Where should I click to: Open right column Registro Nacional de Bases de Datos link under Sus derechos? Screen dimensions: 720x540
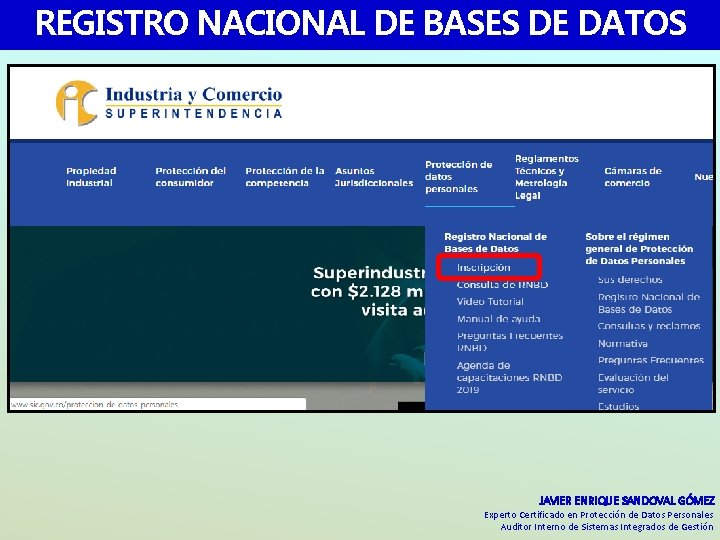click(x=649, y=303)
